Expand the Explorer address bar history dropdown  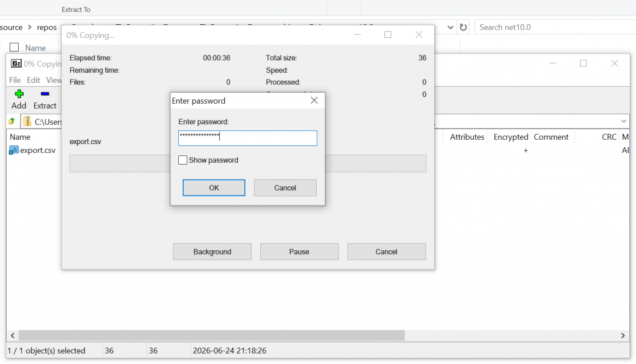[x=450, y=27]
